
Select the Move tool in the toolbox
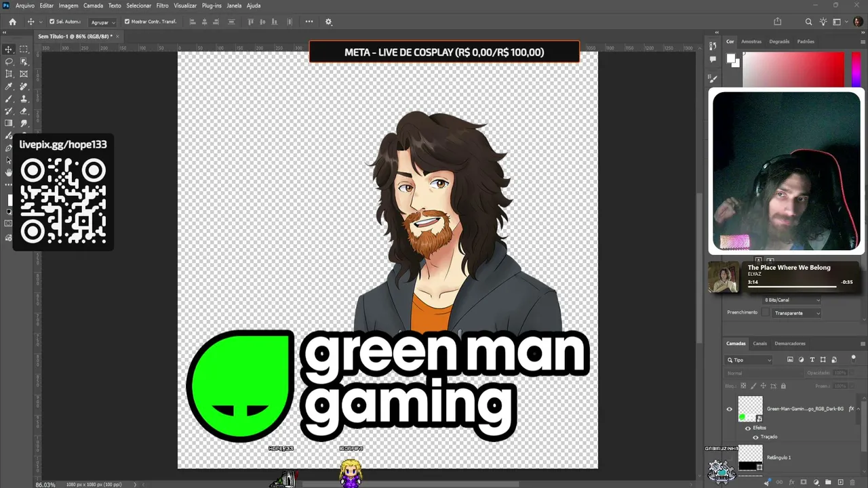[x=9, y=49]
